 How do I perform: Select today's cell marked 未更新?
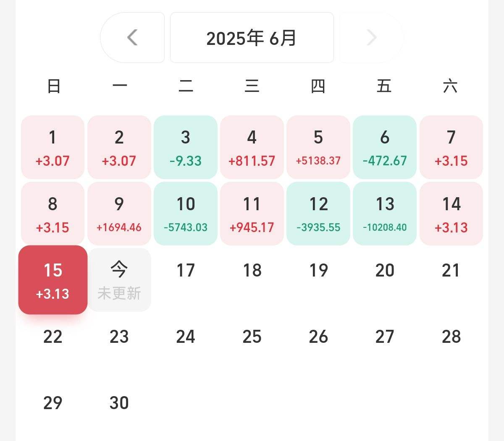click(119, 280)
